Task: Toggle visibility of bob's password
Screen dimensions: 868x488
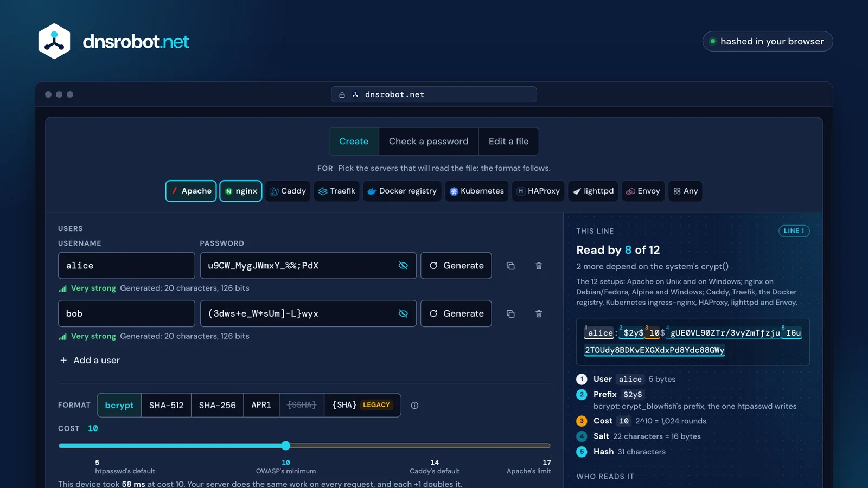Action: click(x=403, y=313)
